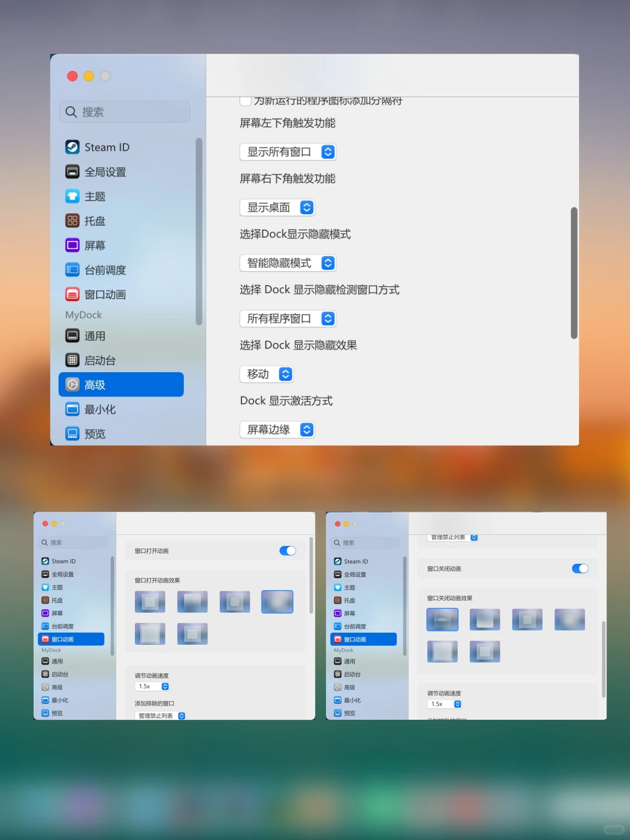Expand the 所有程序窗口 detection dropdown
Image resolution: width=630 pixels, height=840 pixels.
[x=288, y=318]
